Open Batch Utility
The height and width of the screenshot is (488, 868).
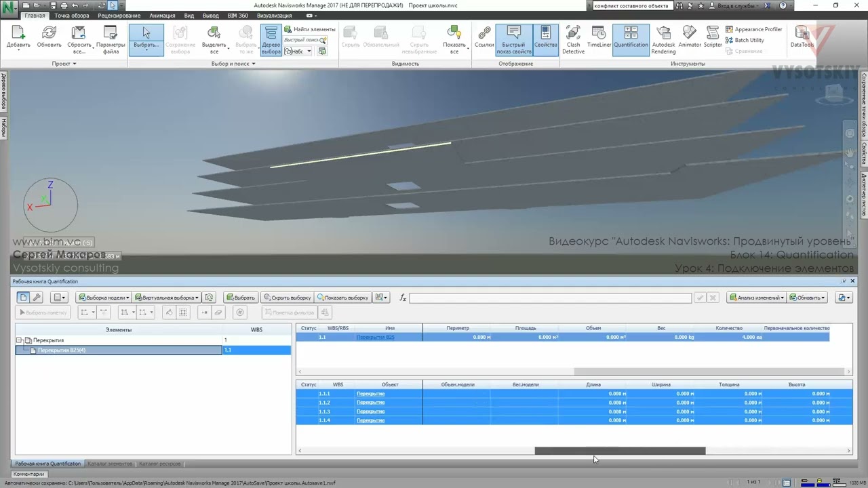point(745,40)
